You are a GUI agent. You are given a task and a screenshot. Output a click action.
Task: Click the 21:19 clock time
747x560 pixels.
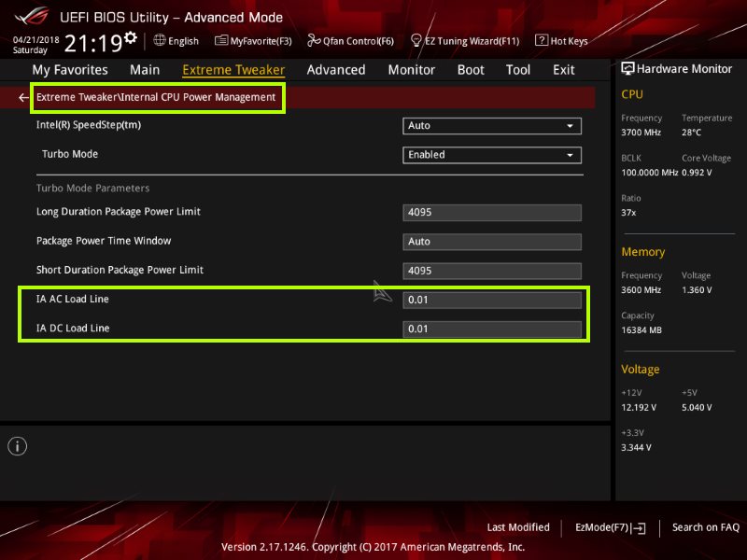[x=93, y=43]
